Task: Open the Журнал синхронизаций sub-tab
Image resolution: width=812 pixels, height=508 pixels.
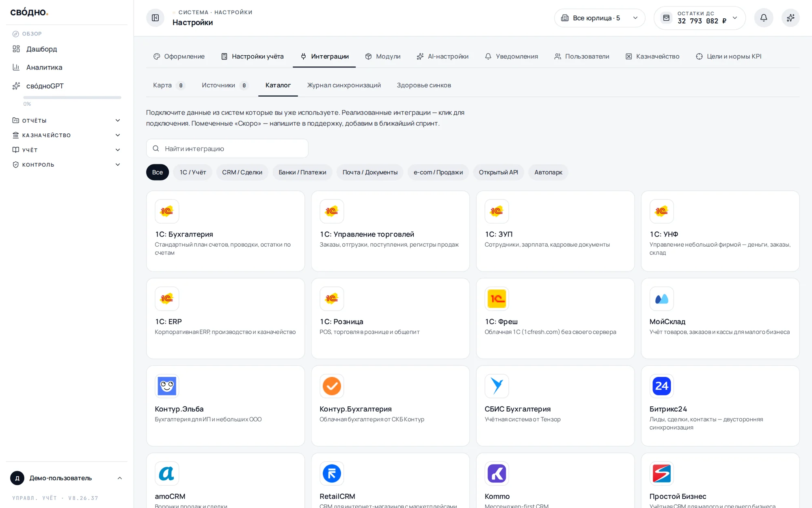Action: tap(344, 85)
